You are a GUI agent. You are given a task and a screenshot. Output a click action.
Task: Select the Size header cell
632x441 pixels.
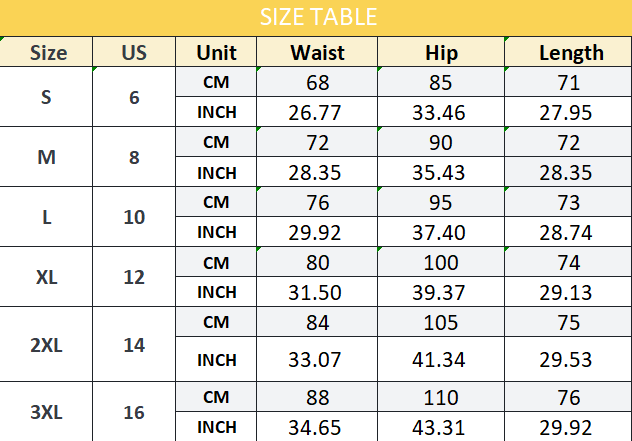pos(46,52)
